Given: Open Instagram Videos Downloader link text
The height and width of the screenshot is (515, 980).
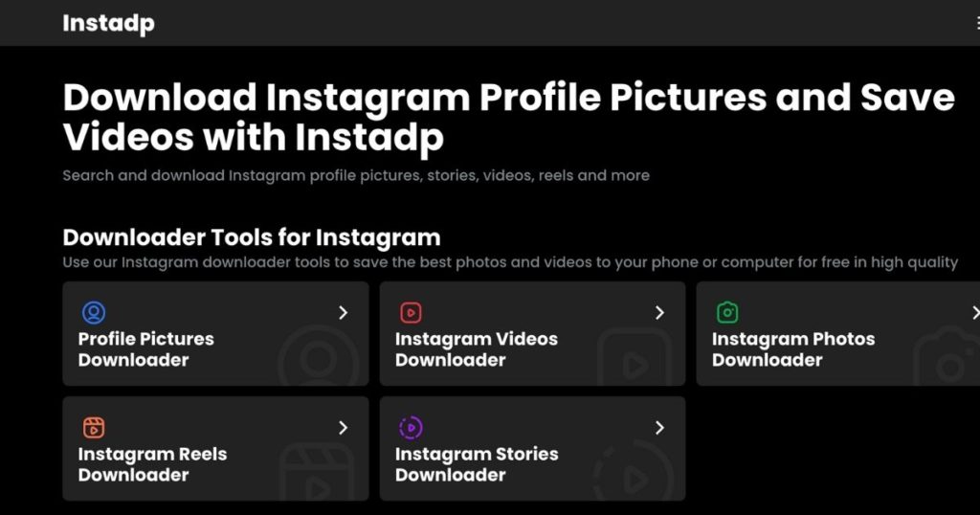Looking at the screenshot, I should click(476, 349).
